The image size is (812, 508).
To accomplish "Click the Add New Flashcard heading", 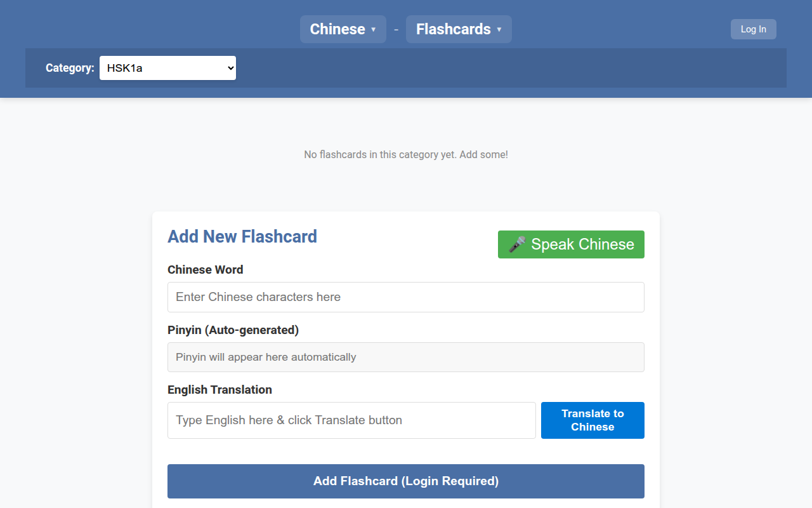I will pos(242,237).
